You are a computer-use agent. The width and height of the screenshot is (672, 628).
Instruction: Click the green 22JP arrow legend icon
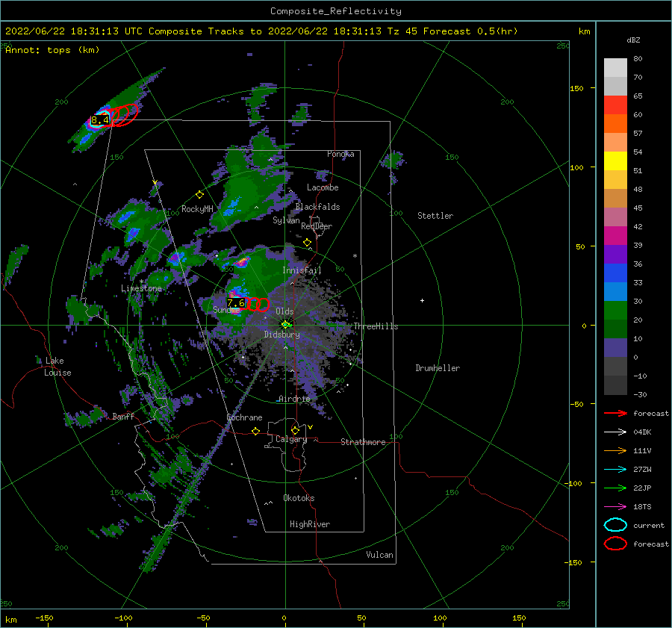(615, 488)
